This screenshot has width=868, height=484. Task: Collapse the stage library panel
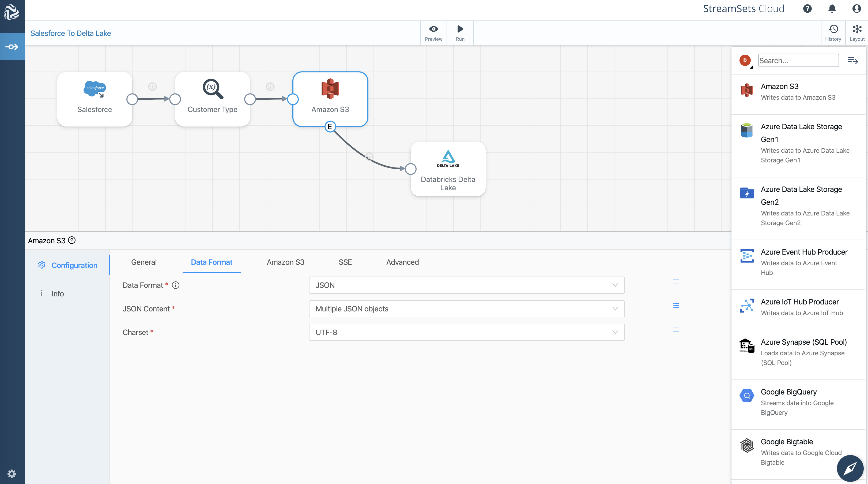(x=852, y=60)
